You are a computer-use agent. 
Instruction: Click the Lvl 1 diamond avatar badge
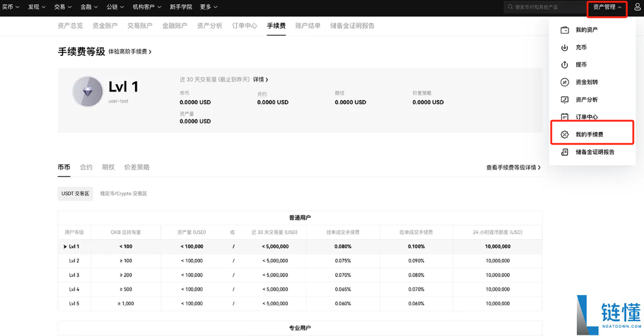click(x=87, y=92)
